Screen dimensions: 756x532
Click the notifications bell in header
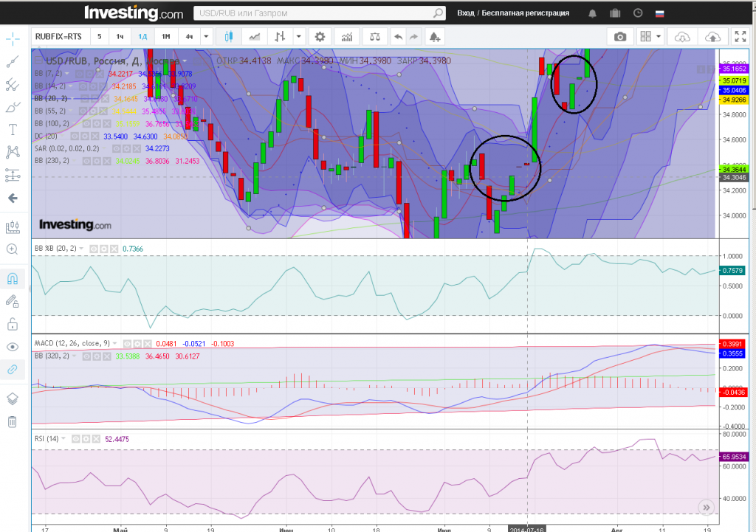click(x=592, y=13)
